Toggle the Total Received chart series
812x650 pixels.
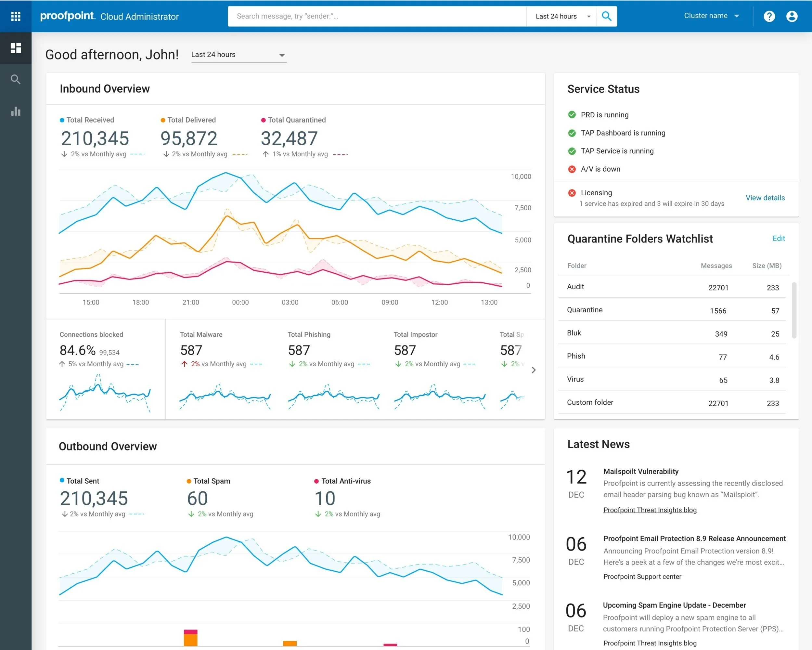click(87, 120)
